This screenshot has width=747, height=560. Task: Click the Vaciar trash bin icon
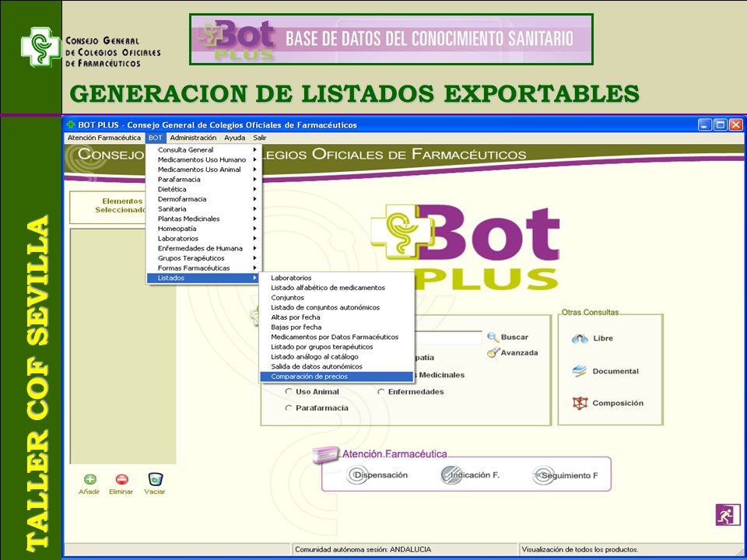156,478
